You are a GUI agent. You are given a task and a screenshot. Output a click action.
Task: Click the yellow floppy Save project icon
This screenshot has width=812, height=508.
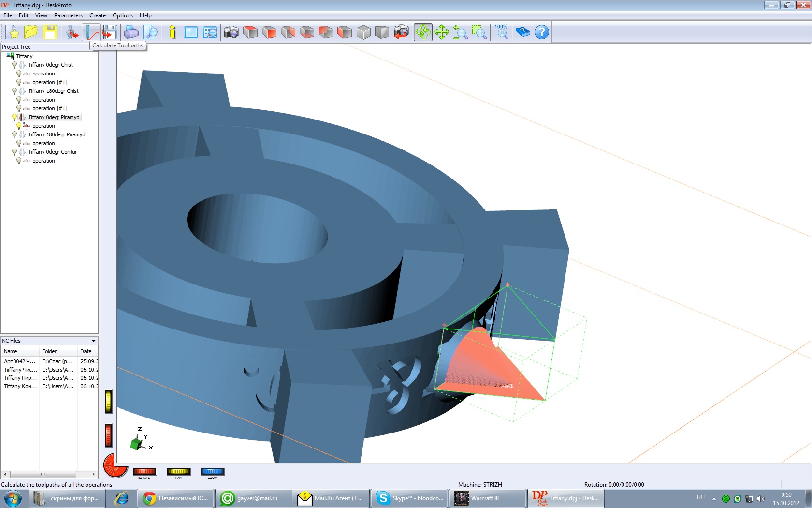(x=50, y=32)
